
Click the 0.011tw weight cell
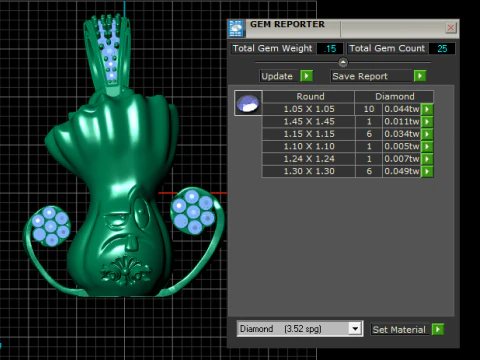(x=402, y=121)
